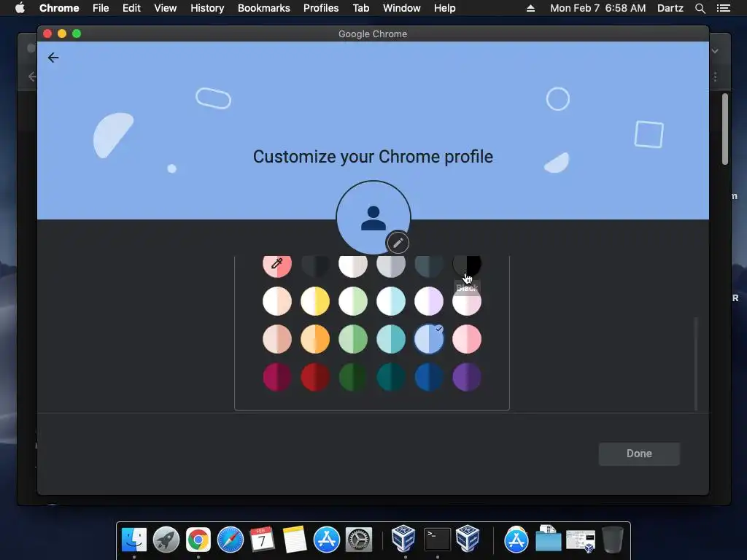Choose the dark grey theme swatch next to the eyedropper

315,264
